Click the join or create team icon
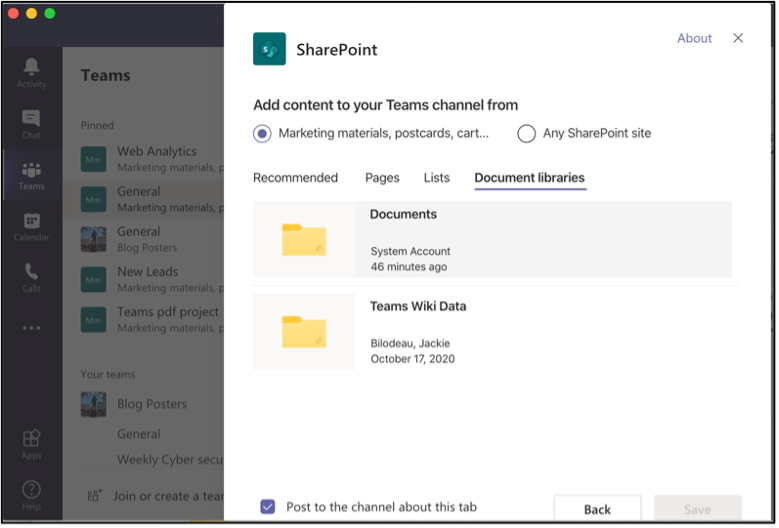The height and width of the screenshot is (528, 779). tap(94, 496)
